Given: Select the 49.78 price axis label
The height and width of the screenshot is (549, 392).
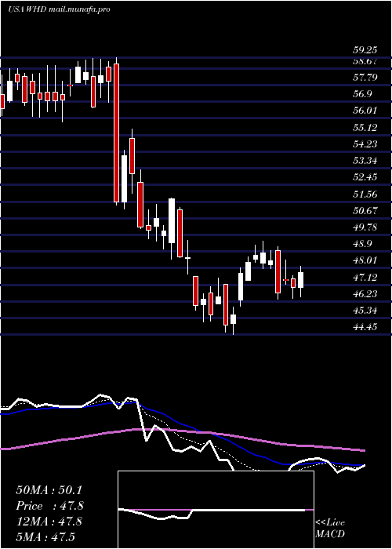Looking at the screenshot, I should click(x=365, y=227).
